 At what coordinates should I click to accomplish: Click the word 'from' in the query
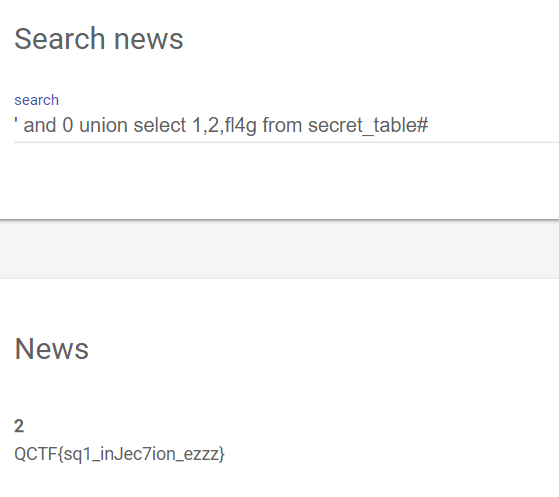click(282, 125)
